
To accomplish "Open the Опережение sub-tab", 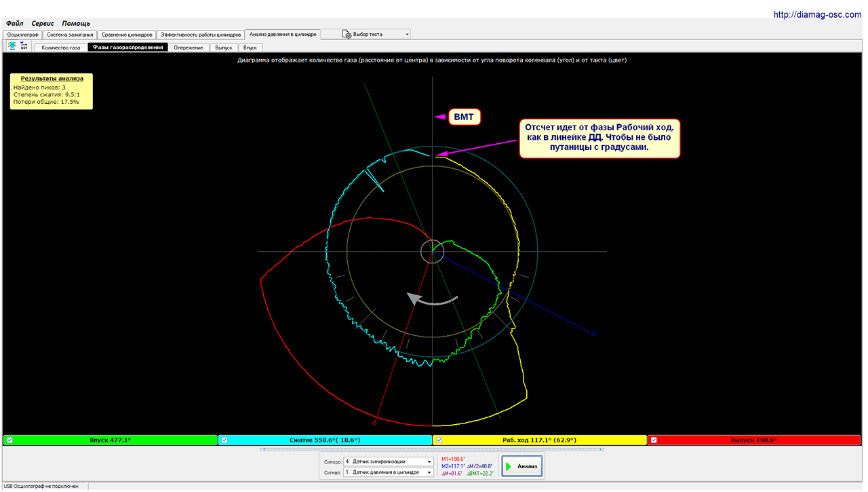I will click(x=188, y=48).
